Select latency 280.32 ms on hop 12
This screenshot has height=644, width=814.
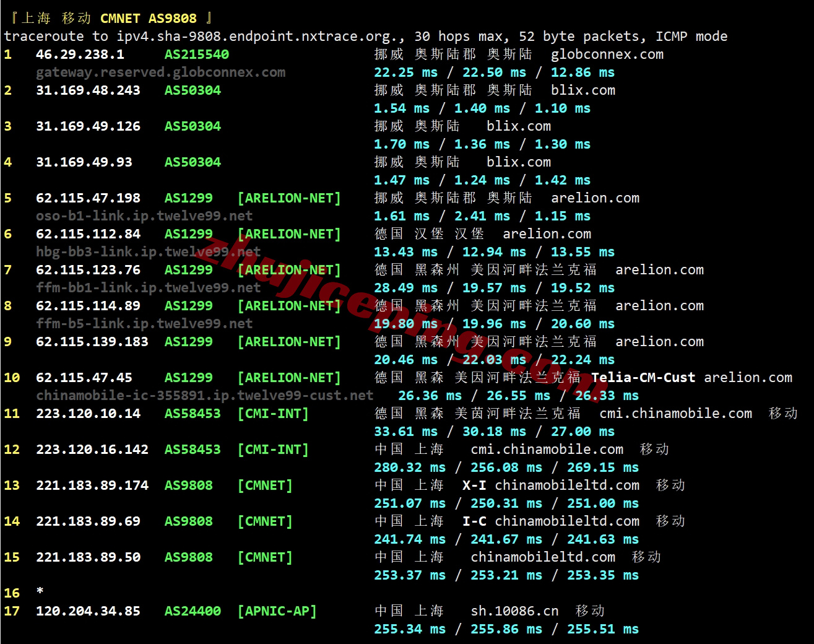(x=410, y=468)
